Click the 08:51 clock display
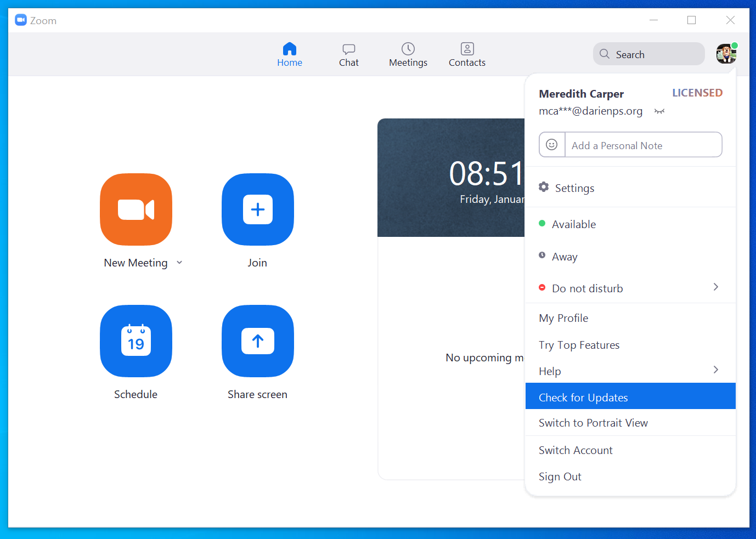The height and width of the screenshot is (539, 756). [x=487, y=173]
